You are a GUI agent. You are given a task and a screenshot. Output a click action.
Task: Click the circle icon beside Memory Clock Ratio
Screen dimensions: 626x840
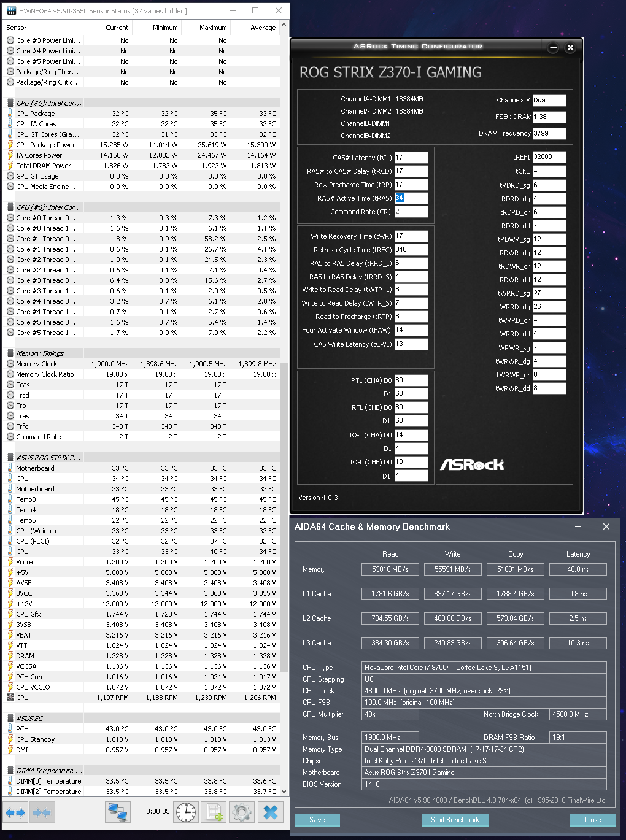click(10, 374)
